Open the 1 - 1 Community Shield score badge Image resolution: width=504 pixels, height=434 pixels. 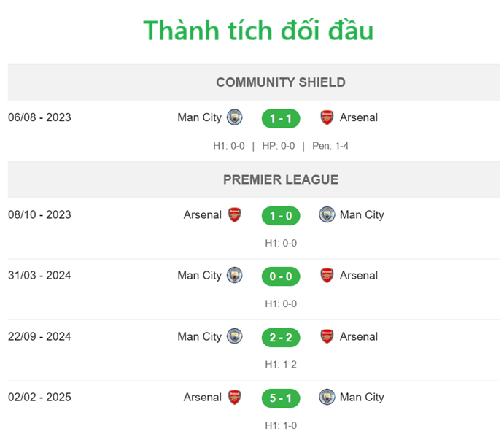click(281, 118)
